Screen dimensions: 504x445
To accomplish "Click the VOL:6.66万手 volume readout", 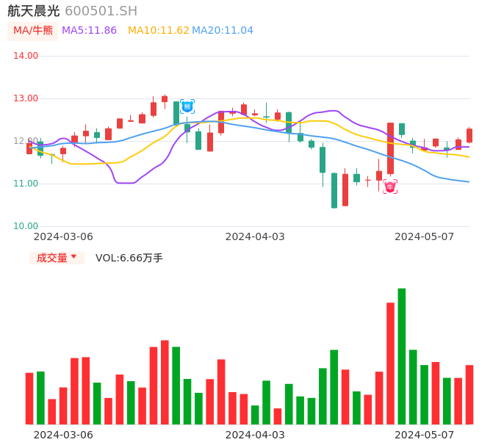I will [129, 258].
